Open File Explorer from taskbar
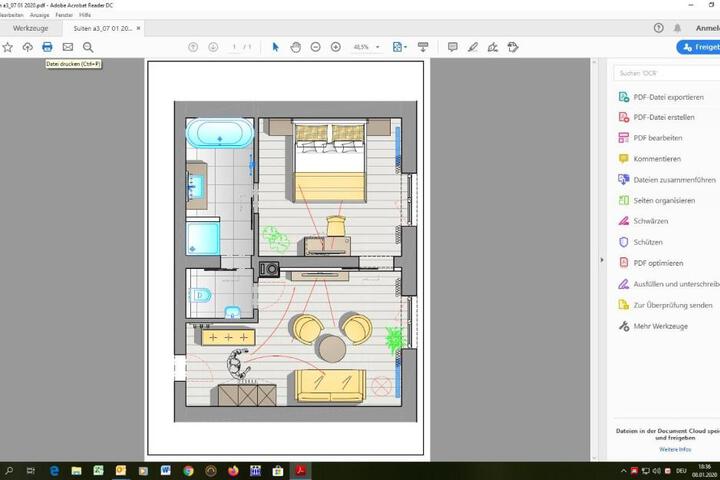 76,470
